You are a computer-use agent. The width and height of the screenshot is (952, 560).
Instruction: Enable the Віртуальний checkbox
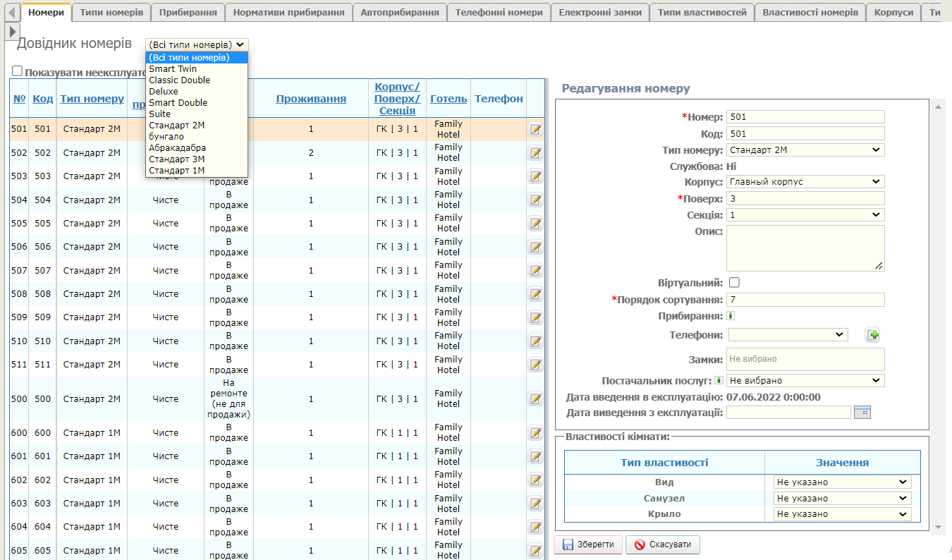coord(734,283)
